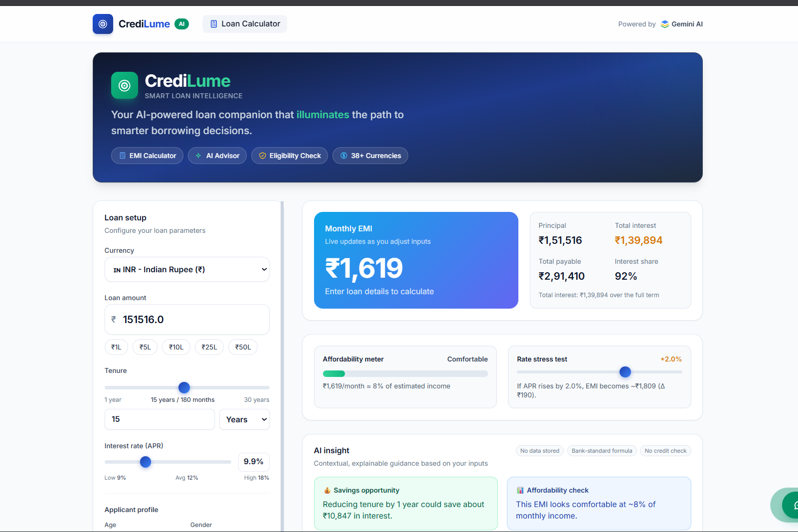Image resolution: width=798 pixels, height=532 pixels.
Task: Click the High 18% rate label
Action: (x=257, y=478)
